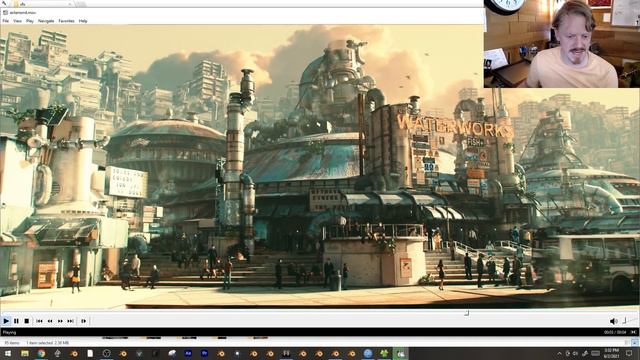Open the Play menu
Screen dimensions: 640x360
click(30, 21)
